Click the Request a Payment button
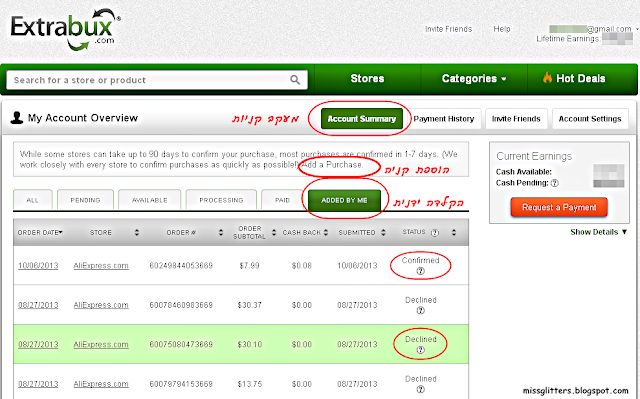640x399 pixels. (559, 207)
